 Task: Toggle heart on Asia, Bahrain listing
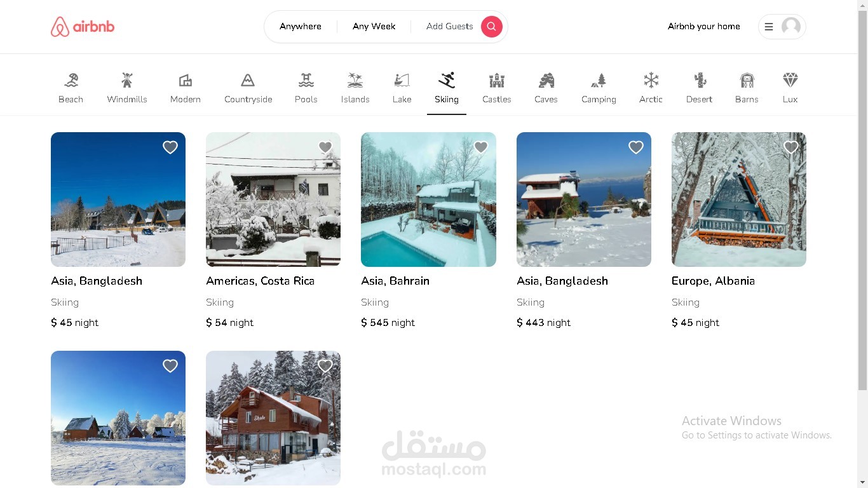[481, 147]
